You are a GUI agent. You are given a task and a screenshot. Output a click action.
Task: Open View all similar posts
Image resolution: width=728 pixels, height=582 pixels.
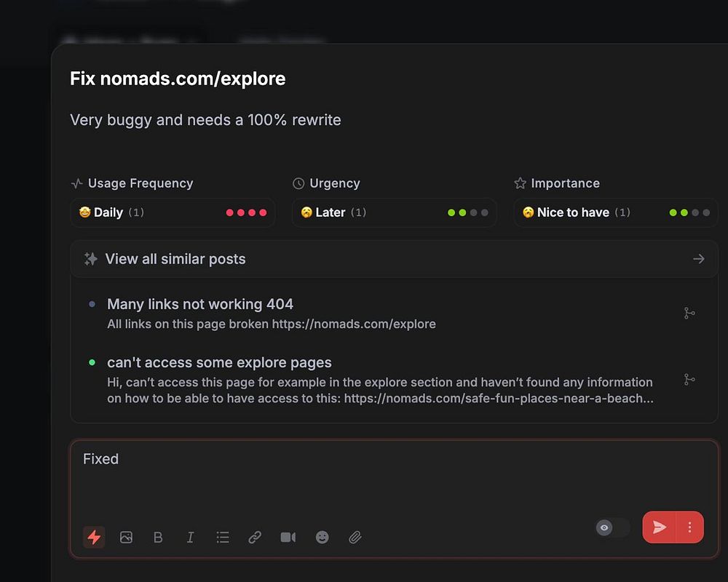(x=394, y=259)
